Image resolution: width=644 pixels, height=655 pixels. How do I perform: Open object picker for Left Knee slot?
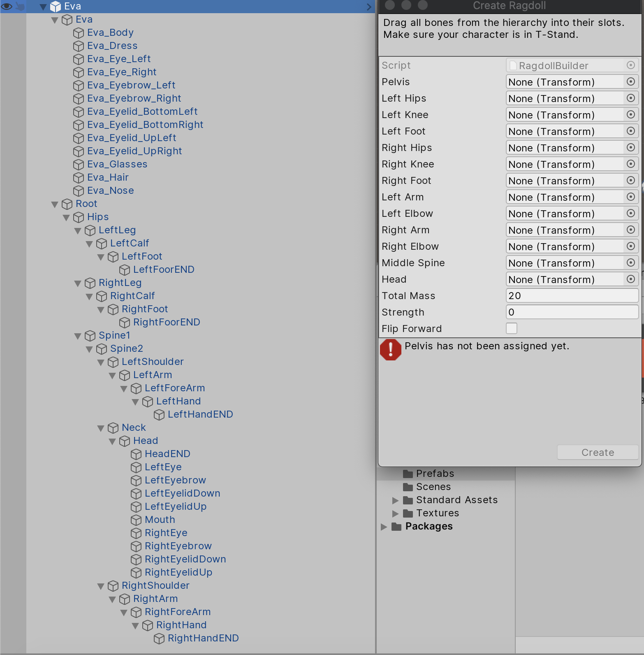pos(630,114)
